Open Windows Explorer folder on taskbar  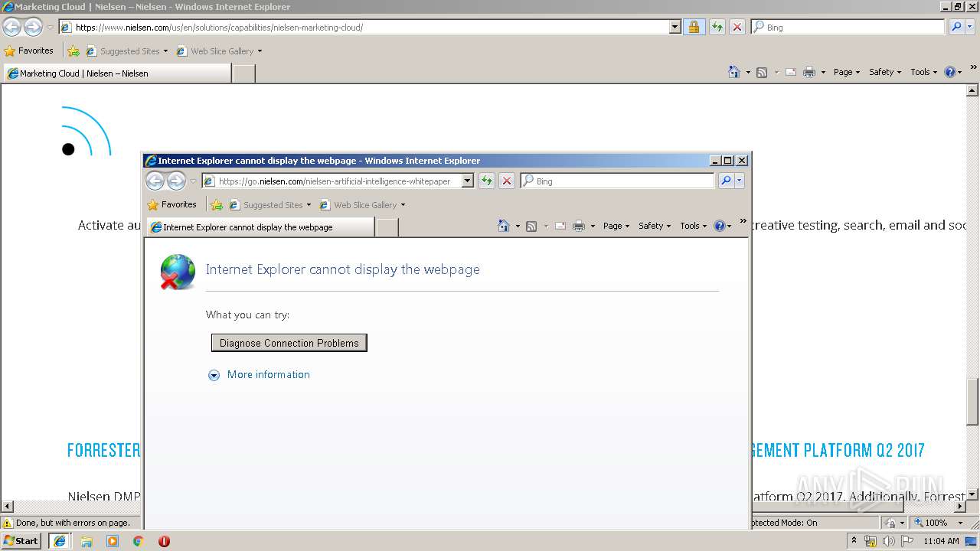87,541
